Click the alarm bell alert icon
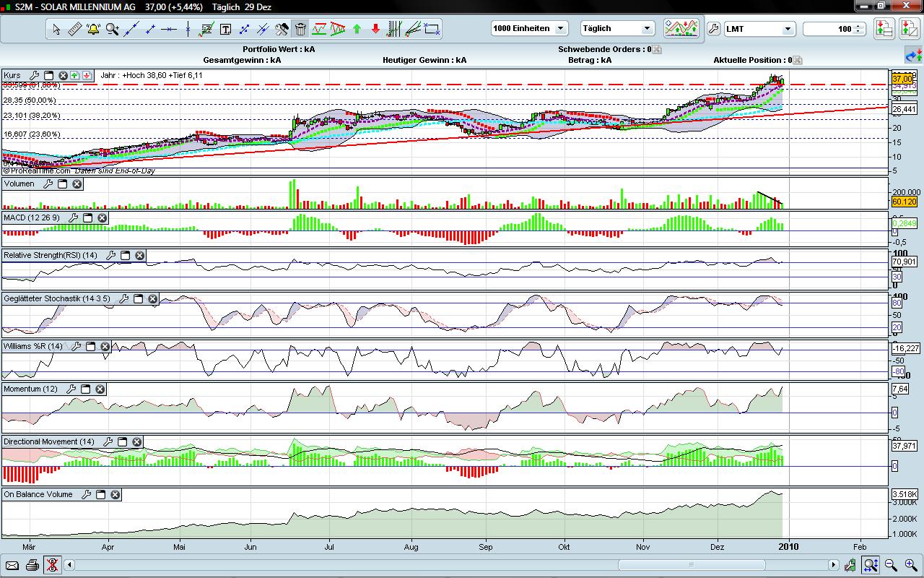 coord(93,29)
